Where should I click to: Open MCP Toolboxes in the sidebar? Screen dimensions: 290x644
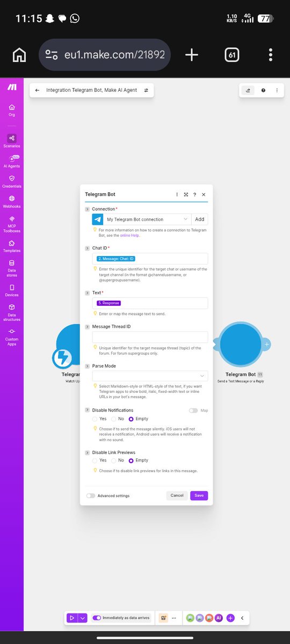point(12,223)
